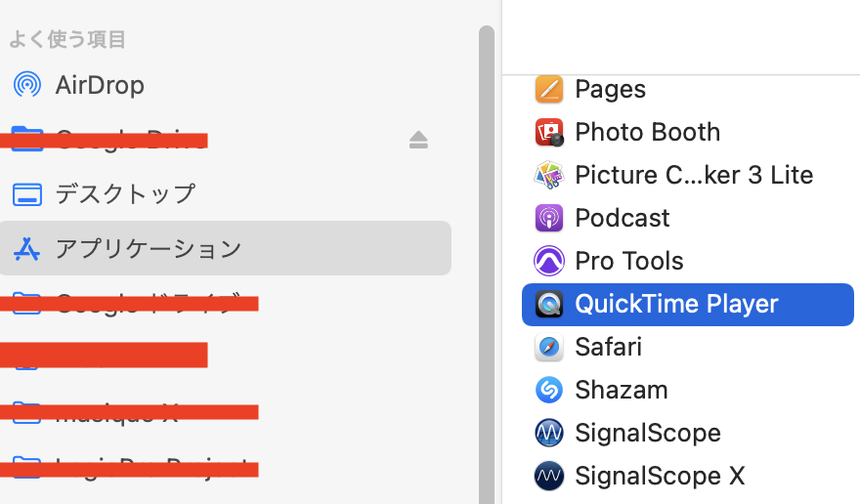This screenshot has height=504, width=860.
Task: Click the QuickTime Player icon
Action: tap(549, 304)
